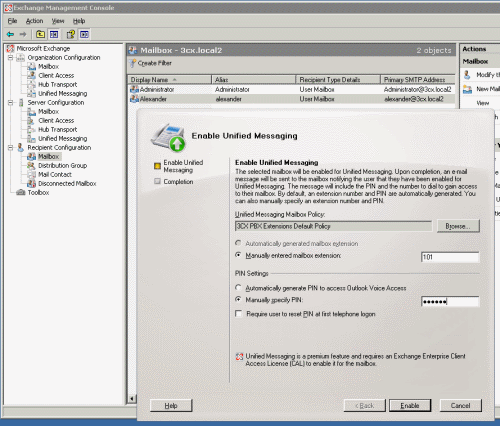The image size is (500, 426).
Task: Click the Cancel button
Action: point(461,406)
